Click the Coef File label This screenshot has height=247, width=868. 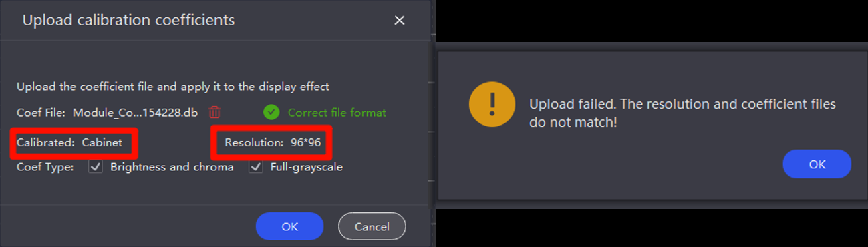41,112
